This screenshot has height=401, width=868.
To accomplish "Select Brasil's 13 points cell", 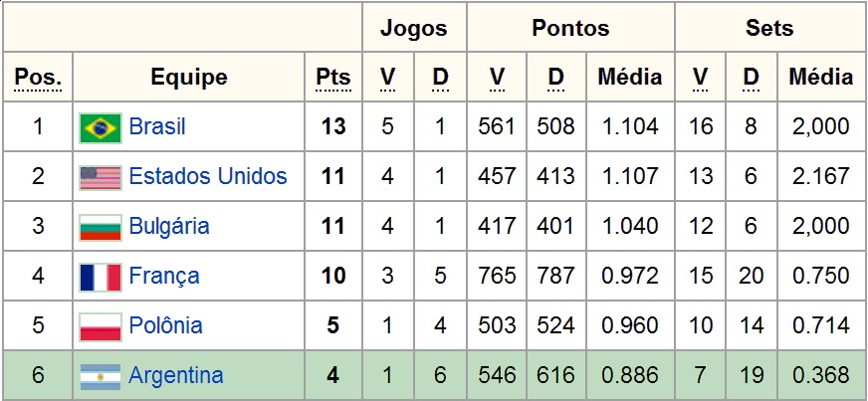I will coord(333,127).
